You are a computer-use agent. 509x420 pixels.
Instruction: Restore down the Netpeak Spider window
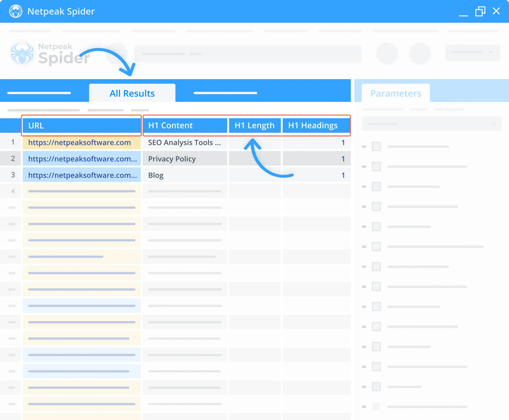(480, 11)
